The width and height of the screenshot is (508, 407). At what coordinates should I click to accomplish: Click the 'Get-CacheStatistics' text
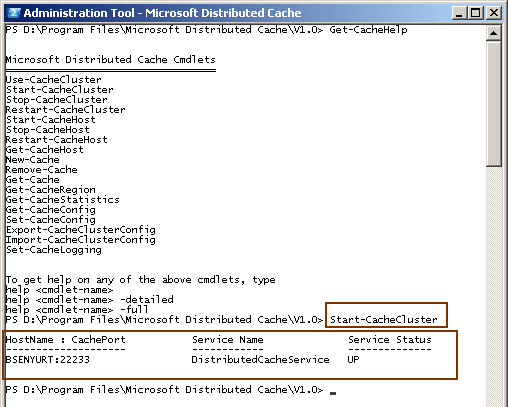[x=63, y=200]
